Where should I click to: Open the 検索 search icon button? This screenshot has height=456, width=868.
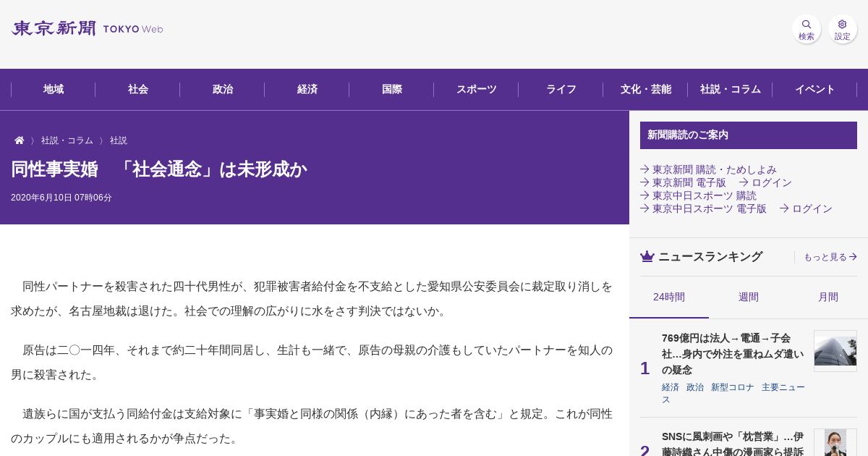[807, 29]
